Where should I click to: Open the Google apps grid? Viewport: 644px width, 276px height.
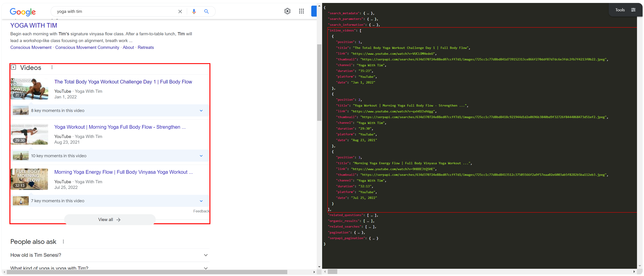click(301, 11)
